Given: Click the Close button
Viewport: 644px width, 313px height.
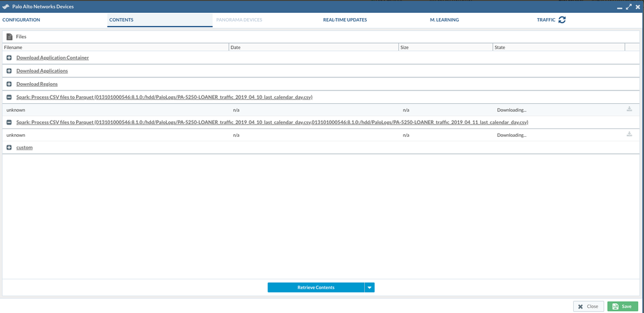Looking at the screenshot, I should click(x=588, y=307).
